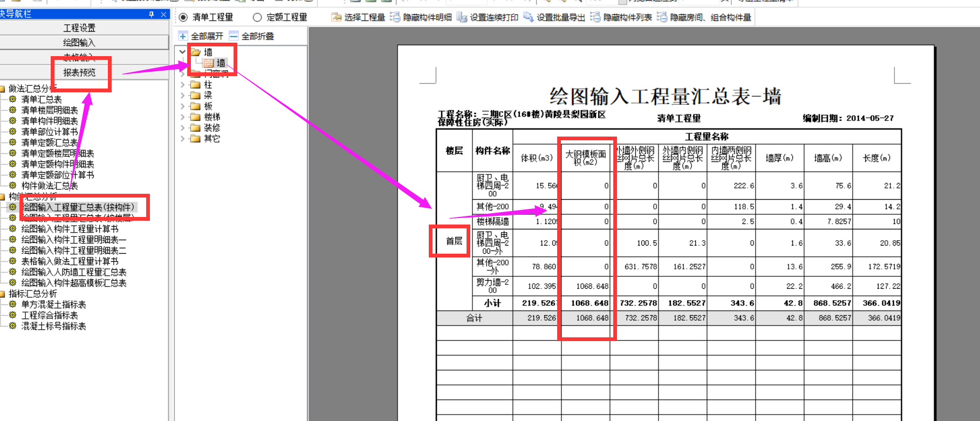Click the gear icon beside 清单汇总表
The image size is (980, 421).
[x=12, y=99]
